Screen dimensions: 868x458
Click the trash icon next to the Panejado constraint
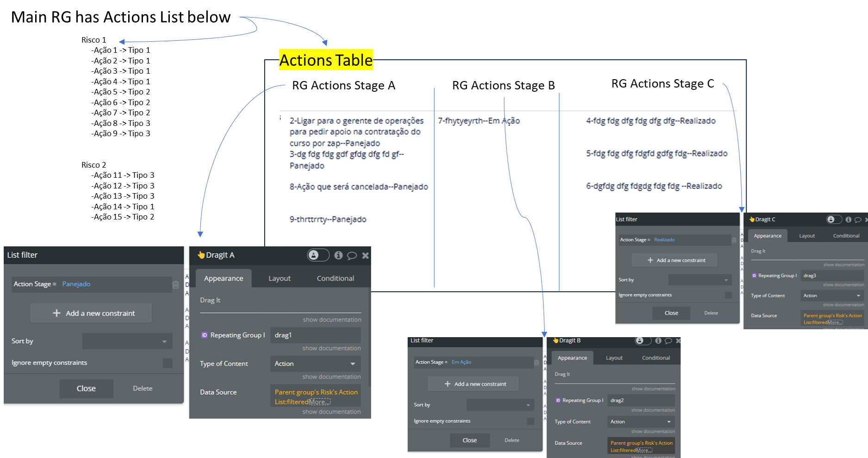pos(175,284)
